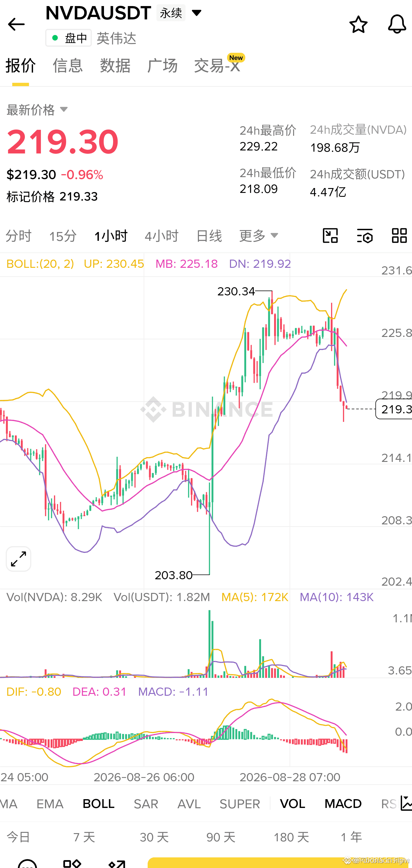Select the 90 天 performance range

coord(221,837)
